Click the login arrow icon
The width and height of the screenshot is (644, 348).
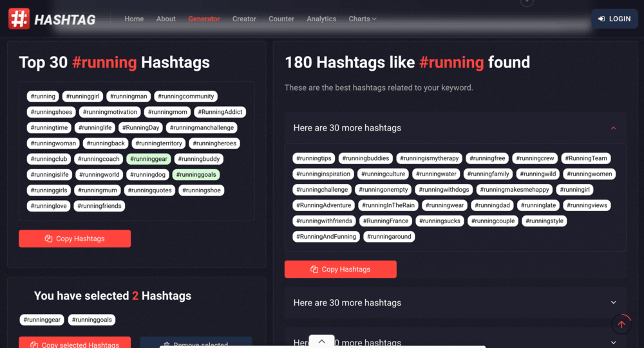click(601, 19)
